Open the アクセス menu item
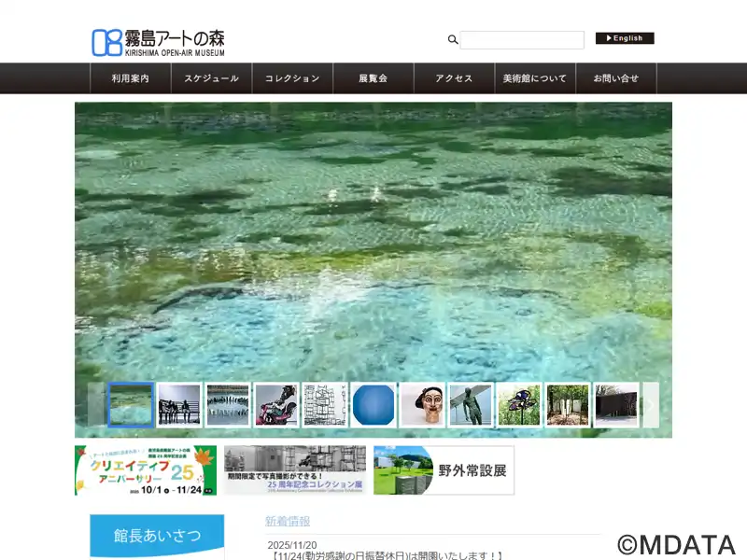Screen dimensions: 747x560 click(x=455, y=78)
